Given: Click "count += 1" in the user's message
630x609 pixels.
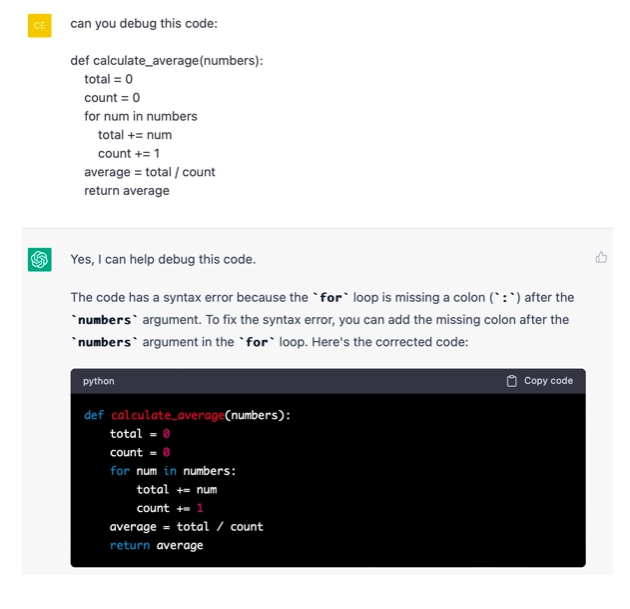Looking at the screenshot, I should (x=128, y=153).
